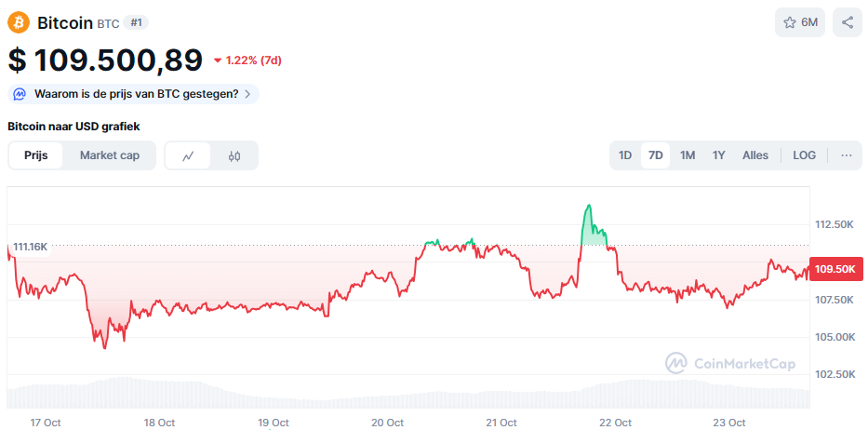Viewport: 868px width, 430px height.
Task: Switch to the 1Y time range
Action: pos(718,155)
